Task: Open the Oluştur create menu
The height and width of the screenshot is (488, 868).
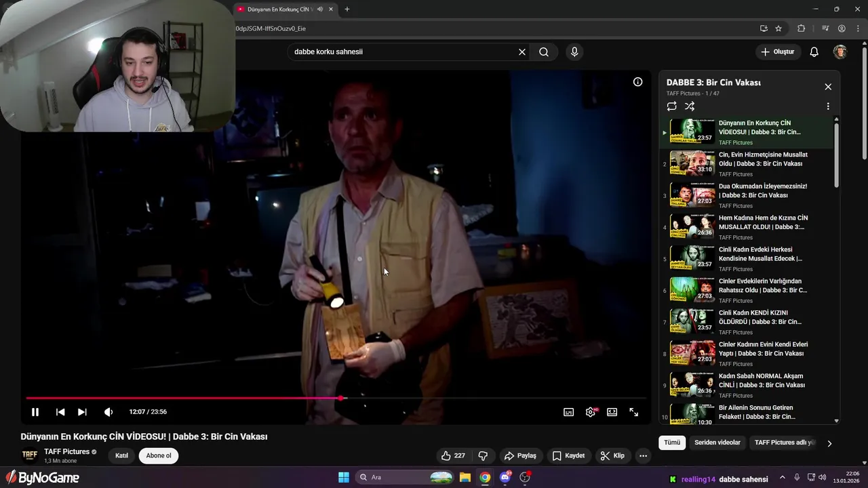Action: [778, 52]
